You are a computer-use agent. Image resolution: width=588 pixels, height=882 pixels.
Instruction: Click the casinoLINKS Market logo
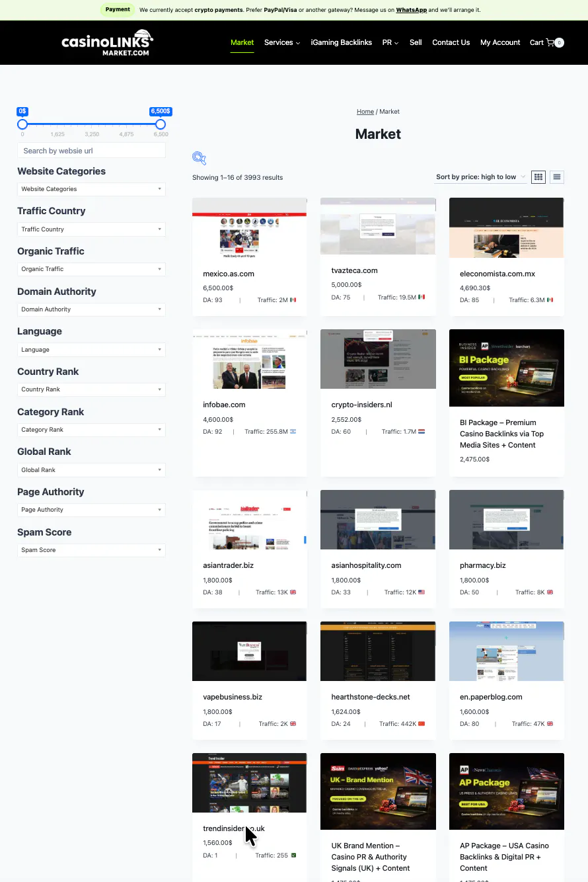pos(107,42)
